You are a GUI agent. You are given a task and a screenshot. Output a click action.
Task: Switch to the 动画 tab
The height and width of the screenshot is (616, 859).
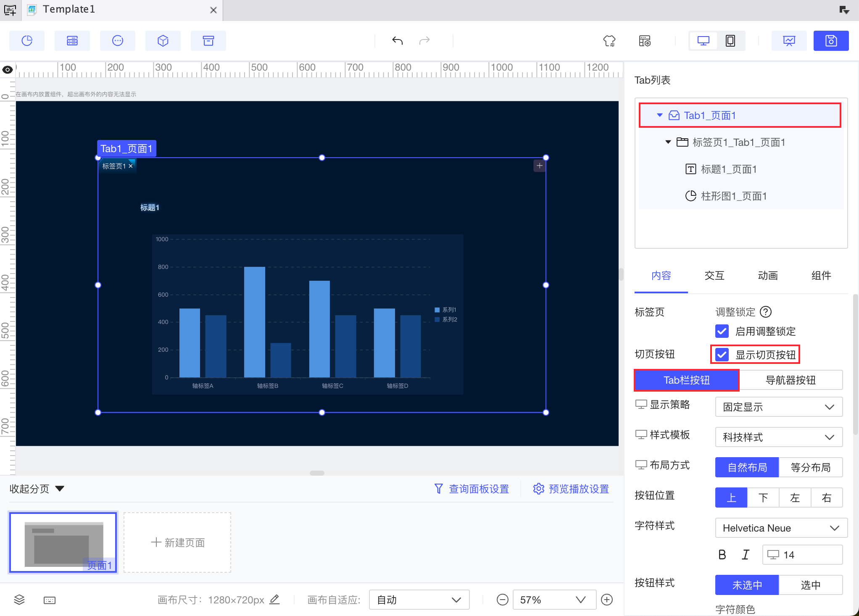click(x=768, y=276)
